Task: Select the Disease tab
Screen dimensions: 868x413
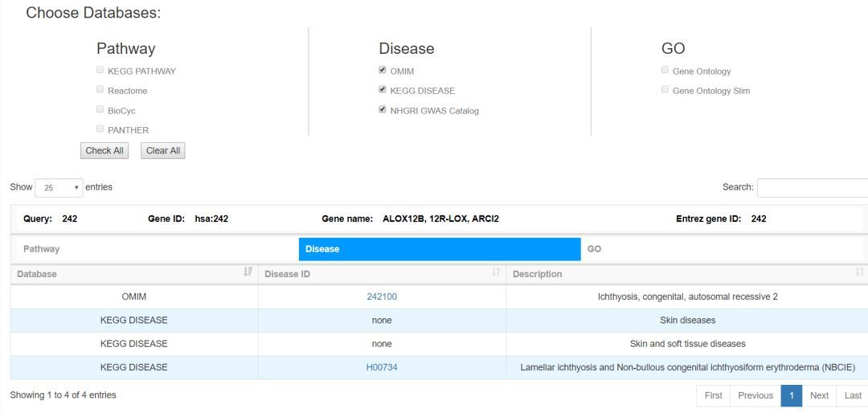Action: coord(439,249)
